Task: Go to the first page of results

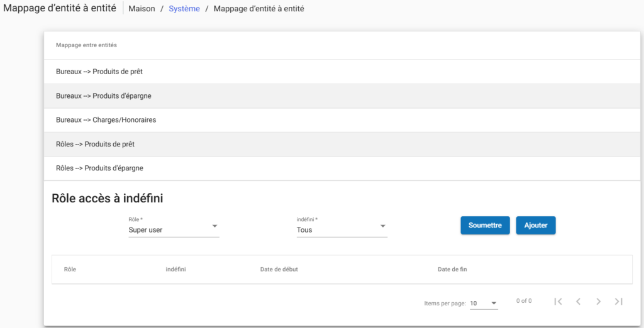Action: pos(558,302)
